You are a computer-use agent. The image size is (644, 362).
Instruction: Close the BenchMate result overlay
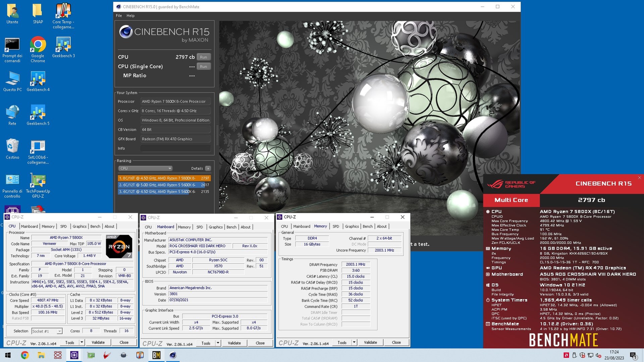pos(639,178)
